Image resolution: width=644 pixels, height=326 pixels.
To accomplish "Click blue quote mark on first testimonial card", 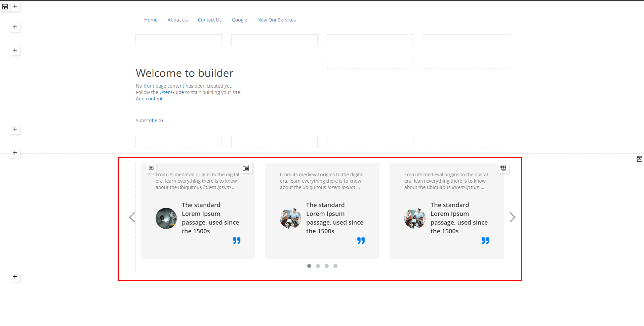I will (237, 241).
